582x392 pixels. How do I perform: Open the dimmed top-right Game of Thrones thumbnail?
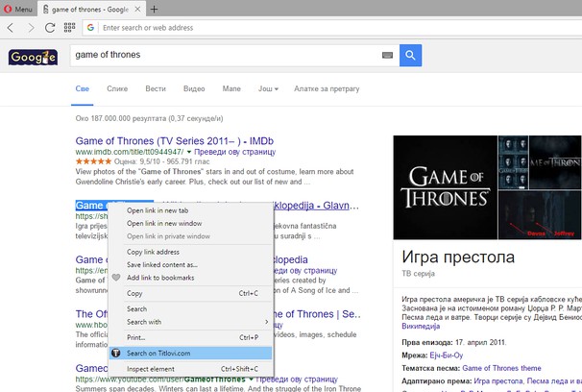[555, 162]
